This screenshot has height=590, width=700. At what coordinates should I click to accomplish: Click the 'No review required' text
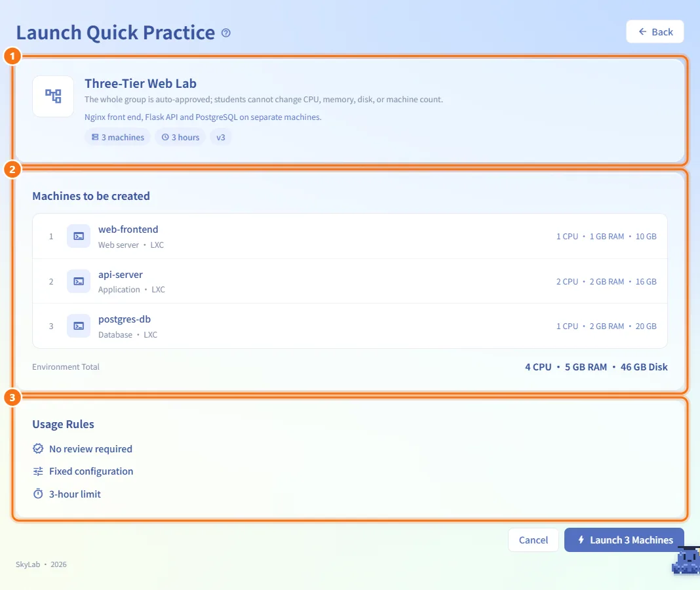click(90, 449)
